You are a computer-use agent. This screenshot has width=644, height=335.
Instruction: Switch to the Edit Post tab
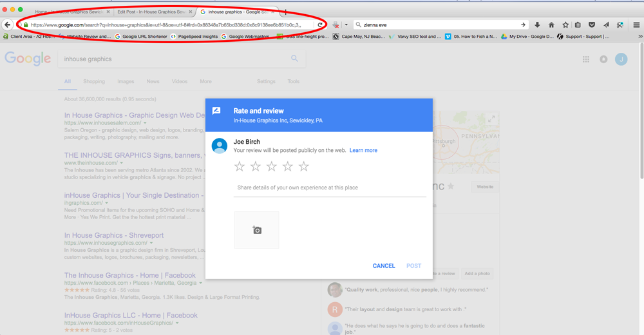click(x=151, y=12)
